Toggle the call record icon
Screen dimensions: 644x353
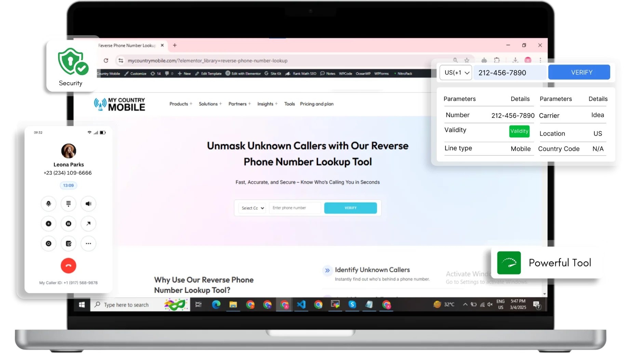point(49,244)
